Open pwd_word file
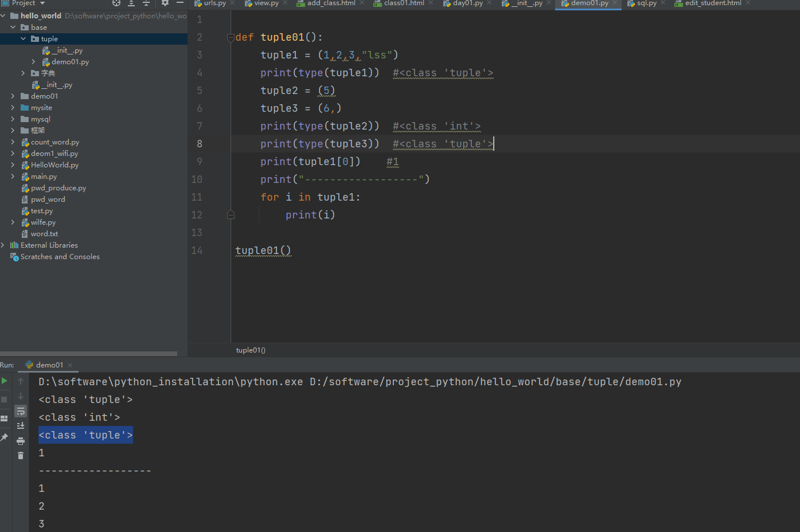 click(x=48, y=199)
